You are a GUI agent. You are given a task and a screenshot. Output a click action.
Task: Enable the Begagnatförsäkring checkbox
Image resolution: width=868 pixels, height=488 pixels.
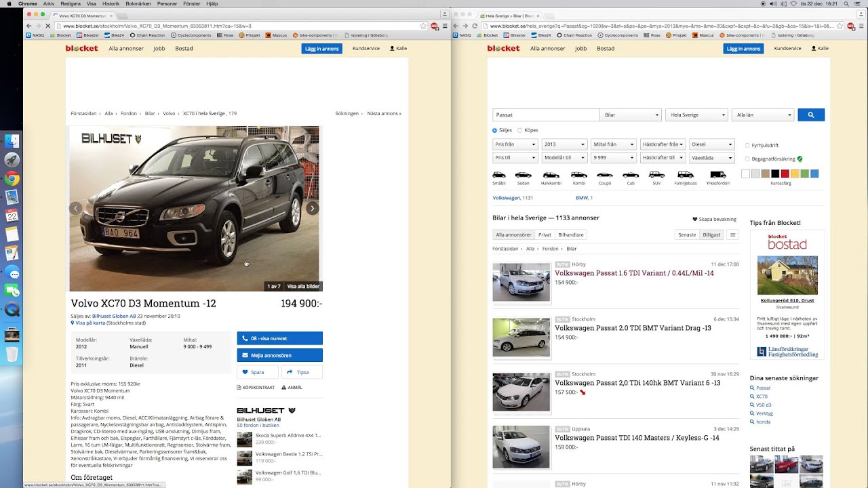pyautogui.click(x=747, y=159)
